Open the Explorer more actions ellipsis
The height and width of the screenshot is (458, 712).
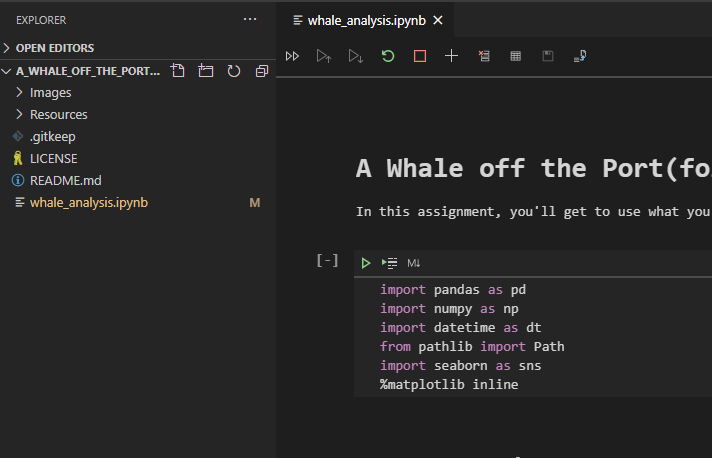(250, 20)
